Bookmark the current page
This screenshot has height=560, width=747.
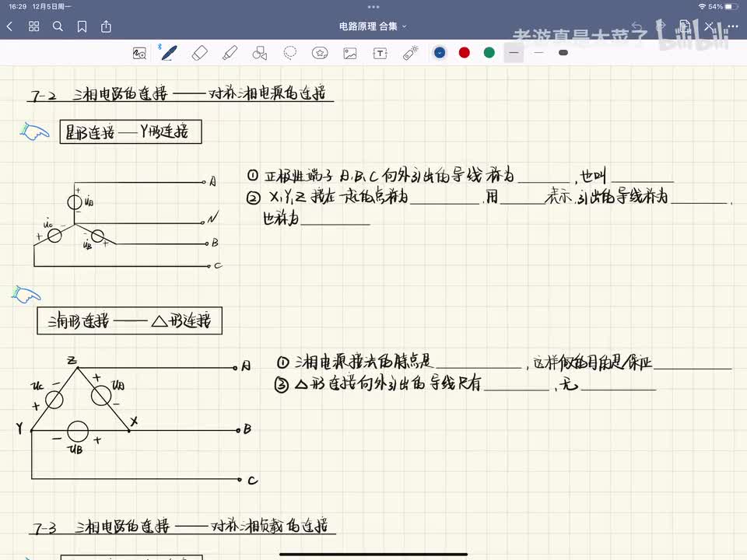(82, 26)
